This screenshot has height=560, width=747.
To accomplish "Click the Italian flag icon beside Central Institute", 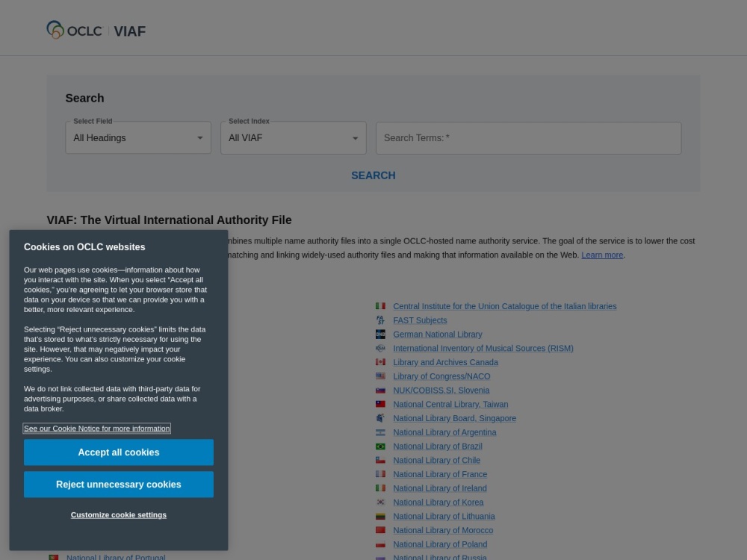I will click(380, 306).
